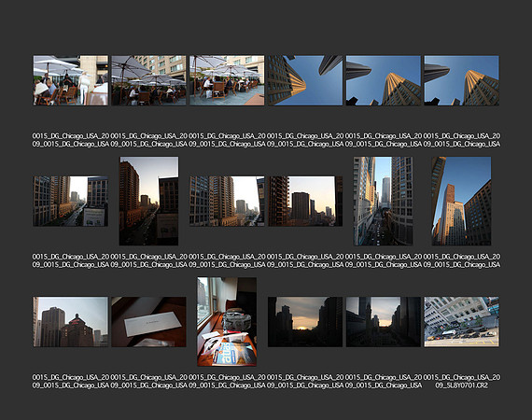Click filename label under the envelope photo

pyautogui.click(x=148, y=382)
